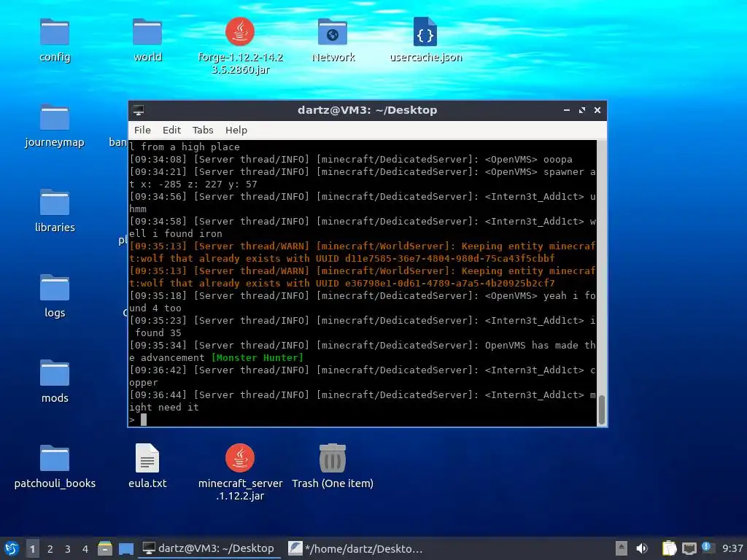Select dartz@VM3 terminal taskbar entry

click(x=209, y=548)
